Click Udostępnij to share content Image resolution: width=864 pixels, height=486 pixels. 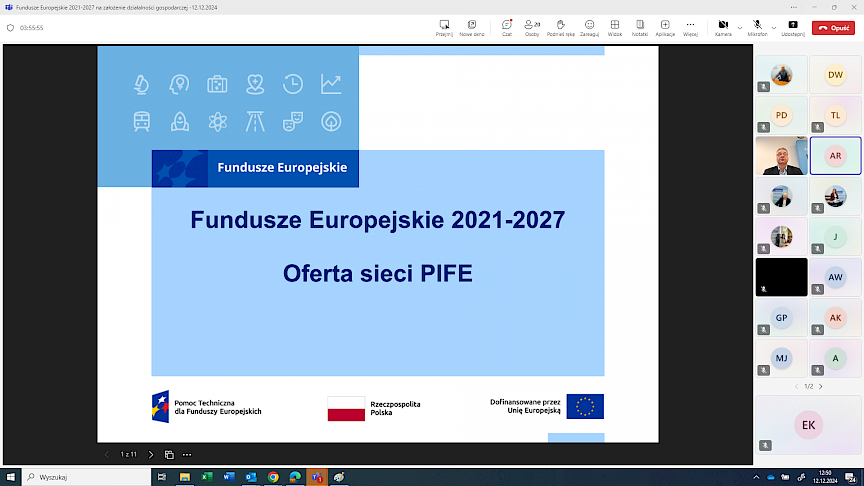point(793,28)
